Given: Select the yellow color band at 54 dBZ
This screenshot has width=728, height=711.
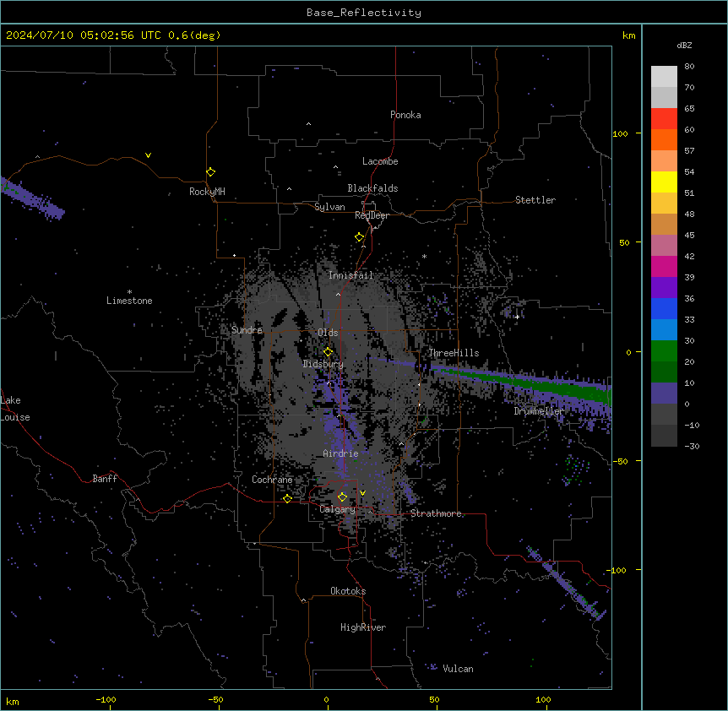Looking at the screenshot, I should (664, 182).
